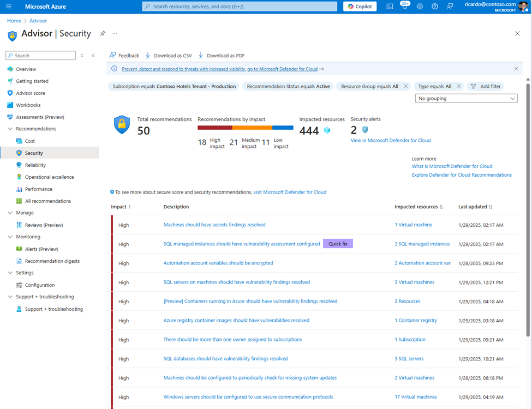Select Operational excellence in sidebar
Image resolution: width=532 pixels, height=409 pixels.
tap(50, 177)
